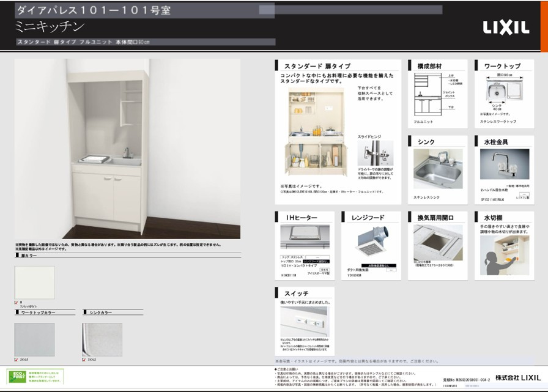Click the two-handle faucet photo
Screen dimensions: 548x392
[x=505, y=165]
